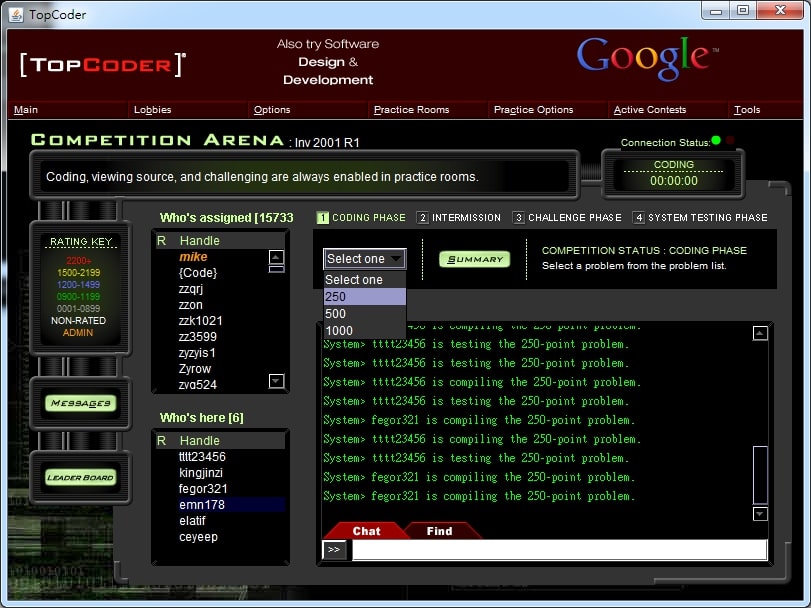
Task: Choose the 250 point problem option
Action: click(365, 297)
